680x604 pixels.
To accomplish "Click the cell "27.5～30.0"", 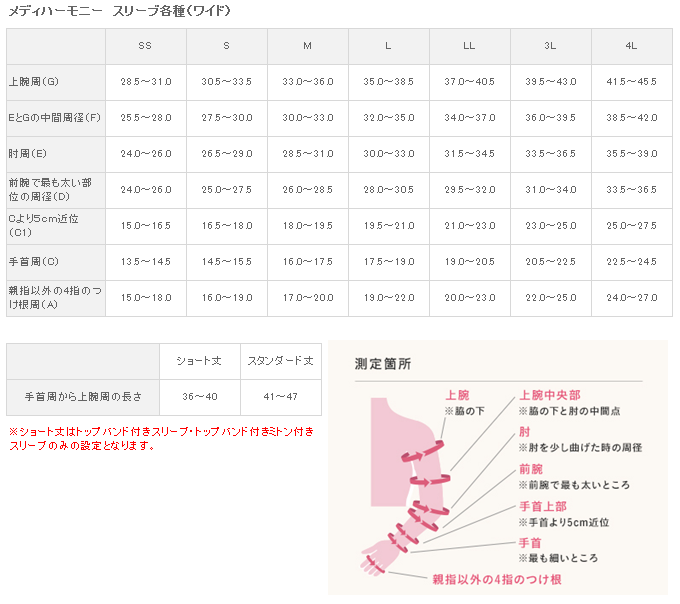I will [226, 118].
